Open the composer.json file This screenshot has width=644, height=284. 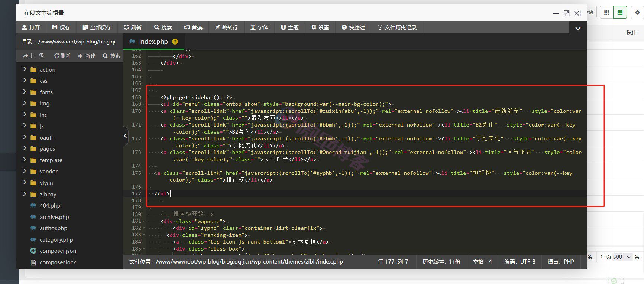(x=58, y=251)
